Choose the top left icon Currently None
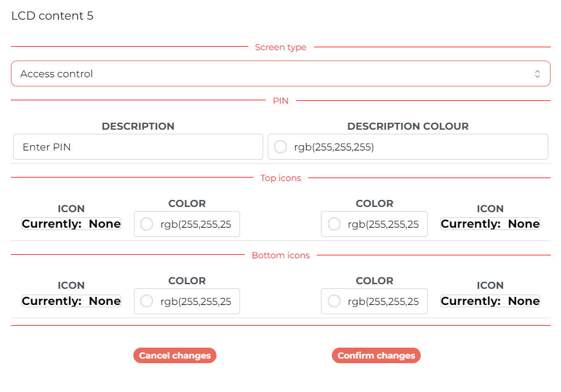Image resolution: width=561 pixels, height=392 pixels. click(71, 224)
